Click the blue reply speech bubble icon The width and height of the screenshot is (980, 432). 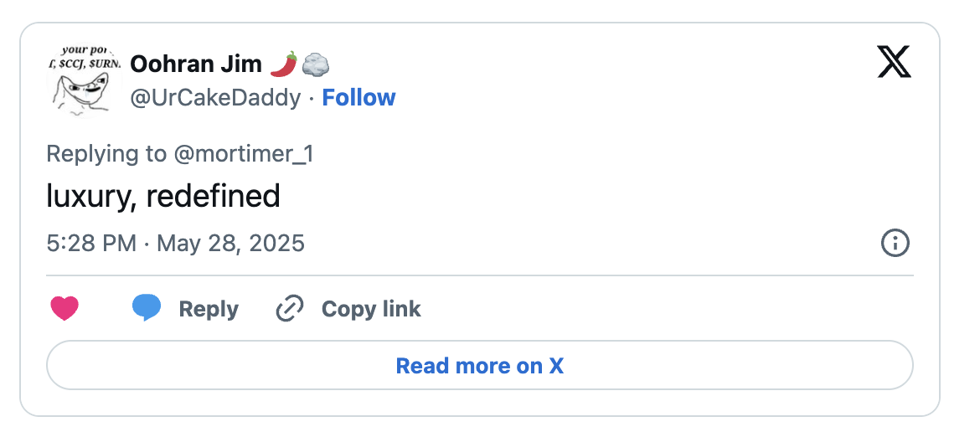(x=147, y=308)
